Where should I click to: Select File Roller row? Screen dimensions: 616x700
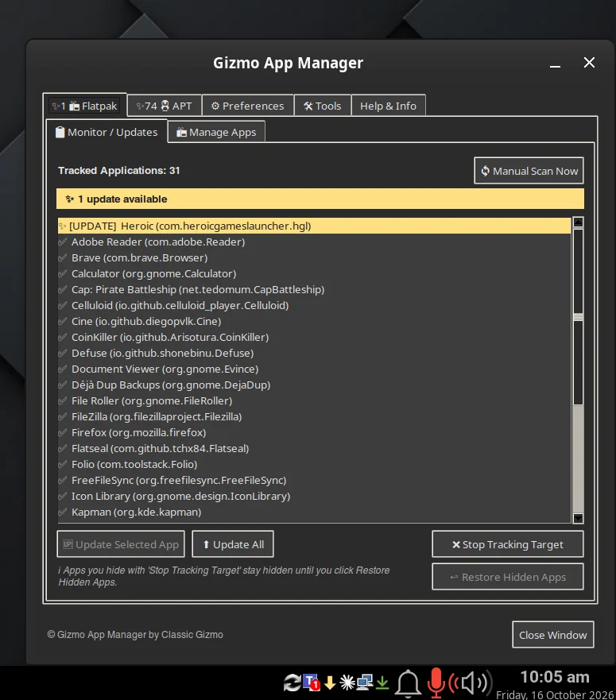click(x=314, y=401)
